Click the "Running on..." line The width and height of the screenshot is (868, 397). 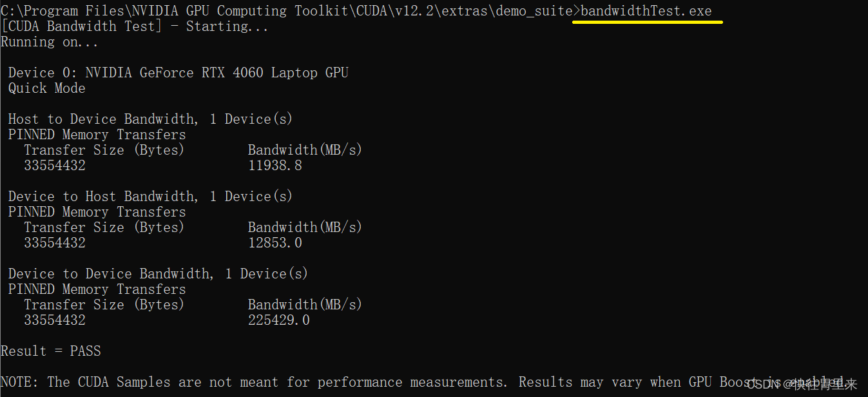50,42
